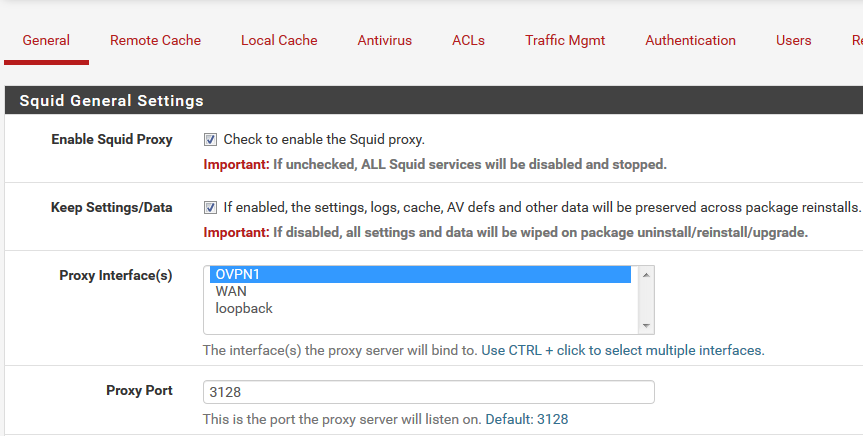Open the General tab

(46, 41)
